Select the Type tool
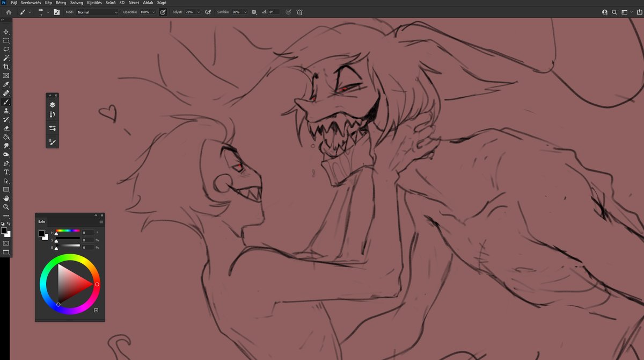Viewport: 644px width, 360px height. pos(6,172)
